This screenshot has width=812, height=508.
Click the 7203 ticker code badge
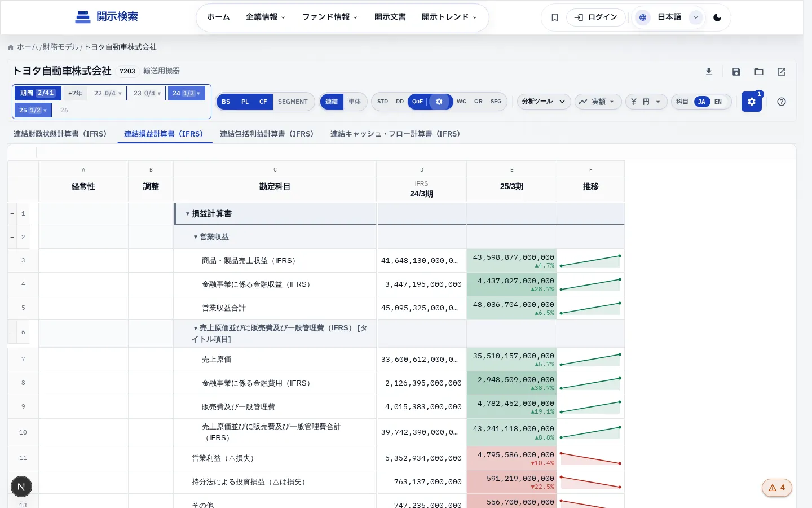pos(127,71)
